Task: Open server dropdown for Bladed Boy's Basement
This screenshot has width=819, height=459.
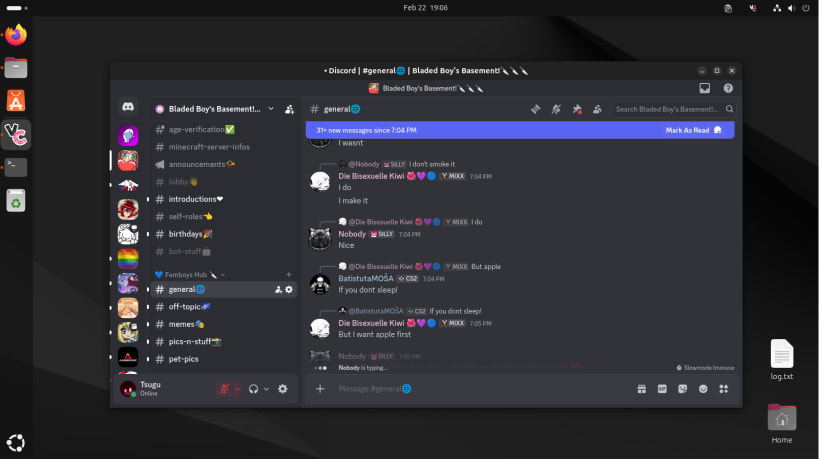Action: [271, 109]
